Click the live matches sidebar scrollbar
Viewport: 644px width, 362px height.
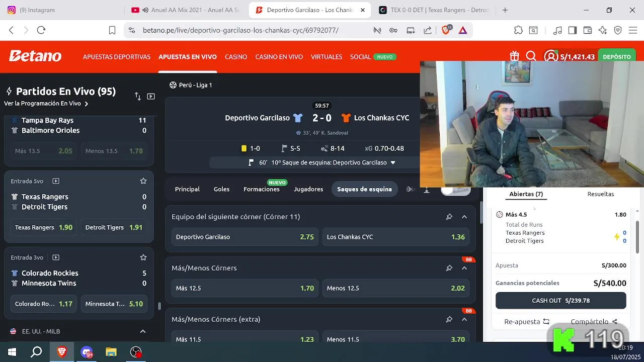click(159, 305)
